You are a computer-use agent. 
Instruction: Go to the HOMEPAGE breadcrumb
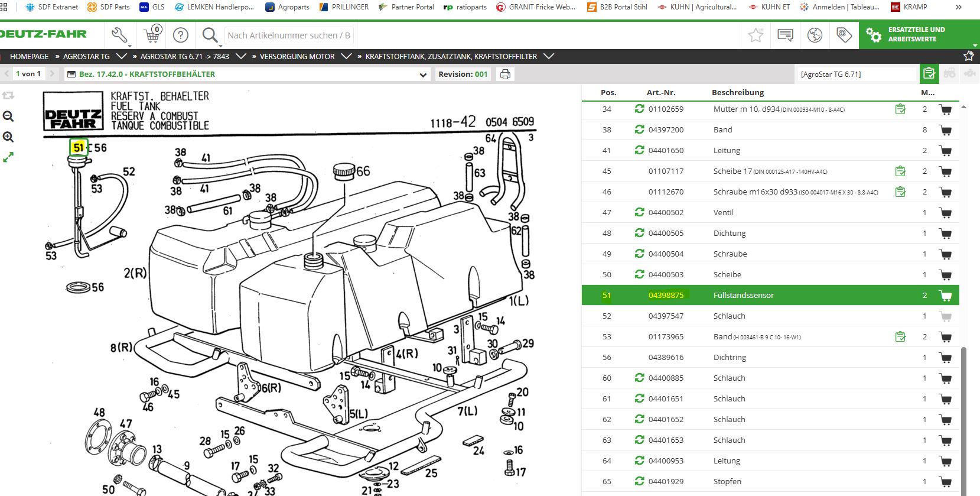tap(29, 57)
